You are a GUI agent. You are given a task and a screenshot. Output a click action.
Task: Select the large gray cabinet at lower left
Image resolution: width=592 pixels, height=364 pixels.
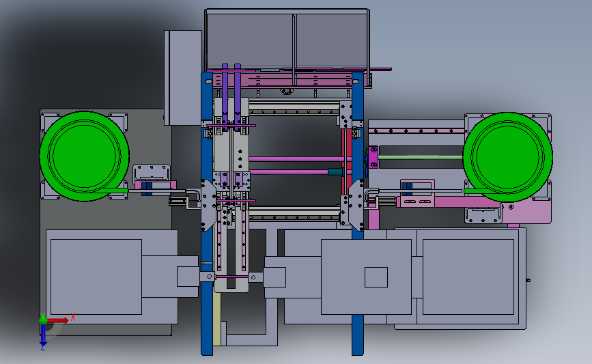tap(112, 277)
